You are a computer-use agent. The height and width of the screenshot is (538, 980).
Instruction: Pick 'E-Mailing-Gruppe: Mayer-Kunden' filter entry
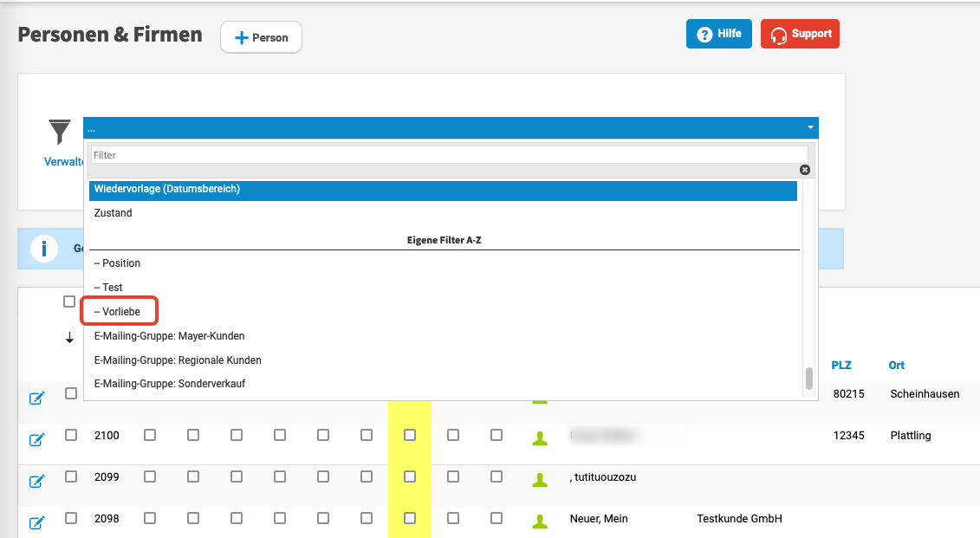click(x=169, y=335)
